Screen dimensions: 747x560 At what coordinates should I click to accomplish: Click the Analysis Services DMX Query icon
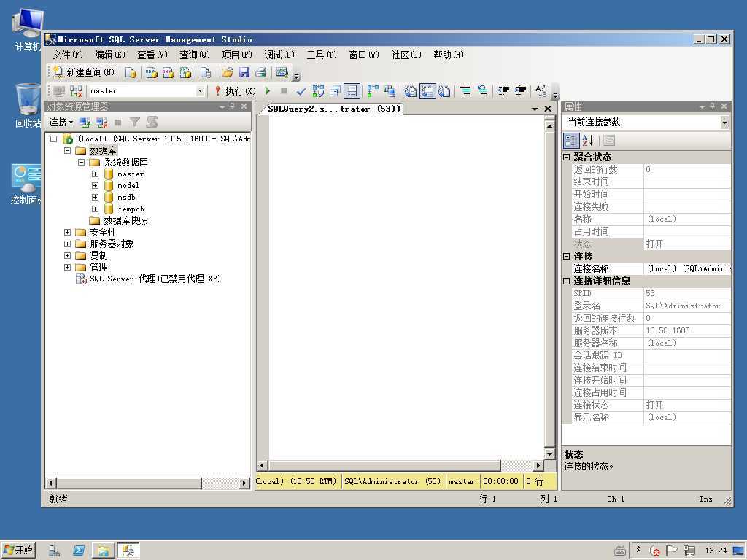point(168,72)
